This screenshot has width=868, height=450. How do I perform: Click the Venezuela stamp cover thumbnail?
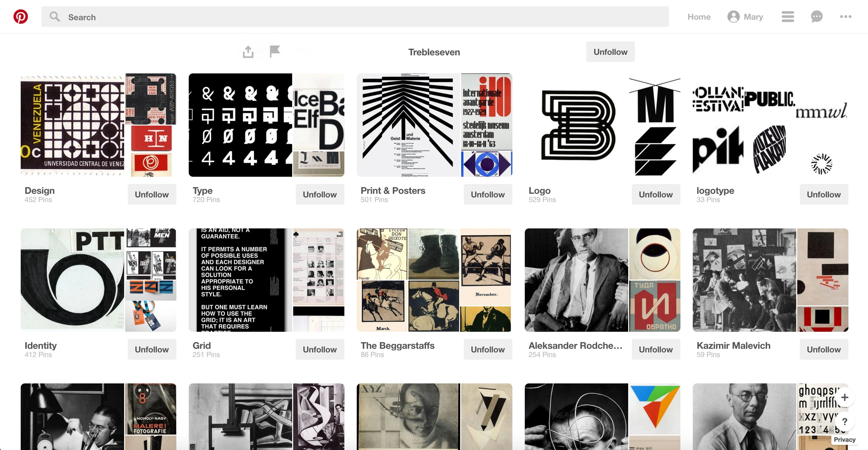click(72, 125)
